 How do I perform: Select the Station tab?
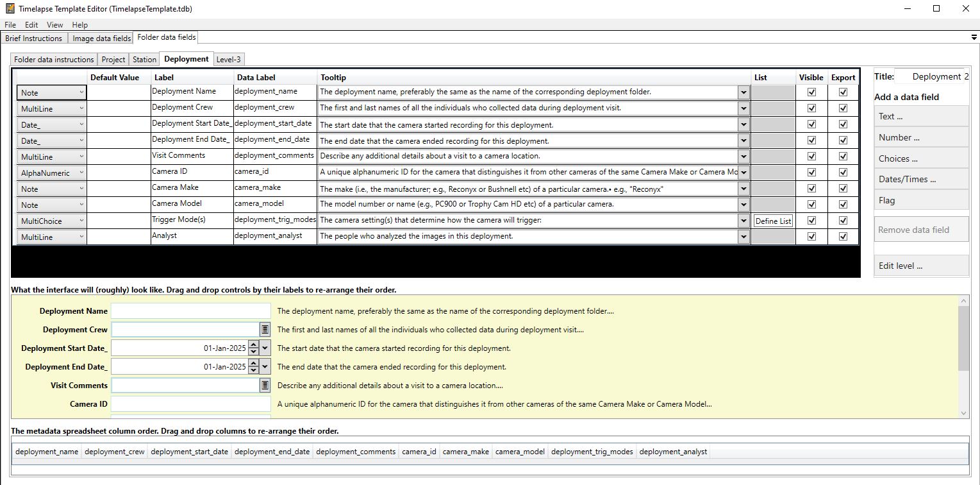pos(144,59)
